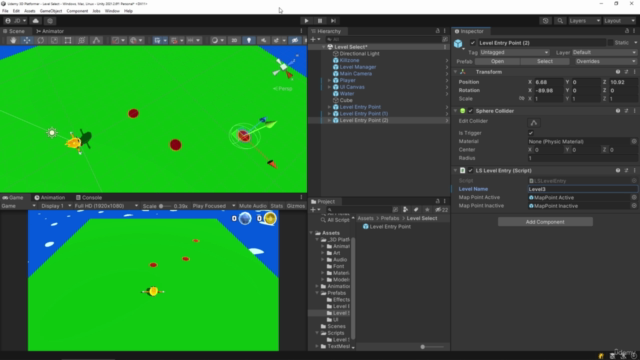Toggle LS Level Entry script enabled checkbox

click(x=471, y=171)
